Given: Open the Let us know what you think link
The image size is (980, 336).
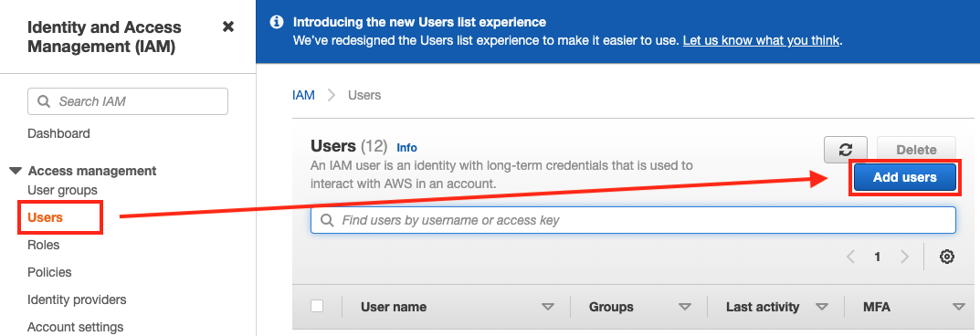Looking at the screenshot, I should pos(761,41).
